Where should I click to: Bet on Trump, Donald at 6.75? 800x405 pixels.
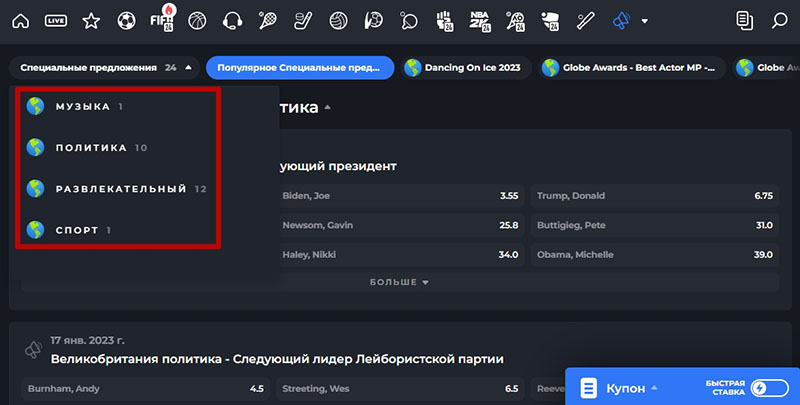[x=655, y=196]
